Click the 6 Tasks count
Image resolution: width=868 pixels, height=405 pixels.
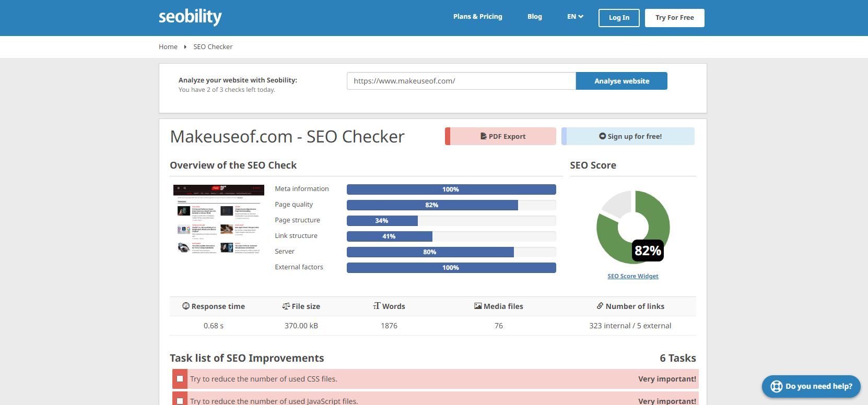tap(678, 358)
